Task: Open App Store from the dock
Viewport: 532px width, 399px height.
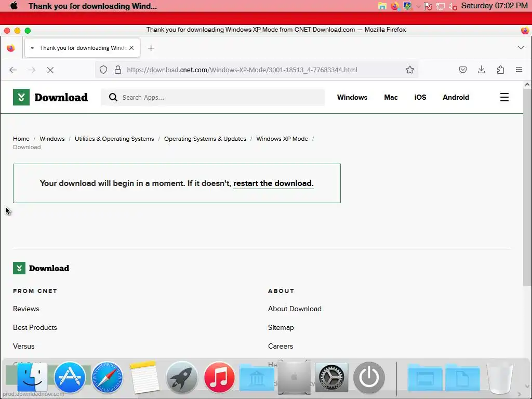Action: (x=70, y=377)
